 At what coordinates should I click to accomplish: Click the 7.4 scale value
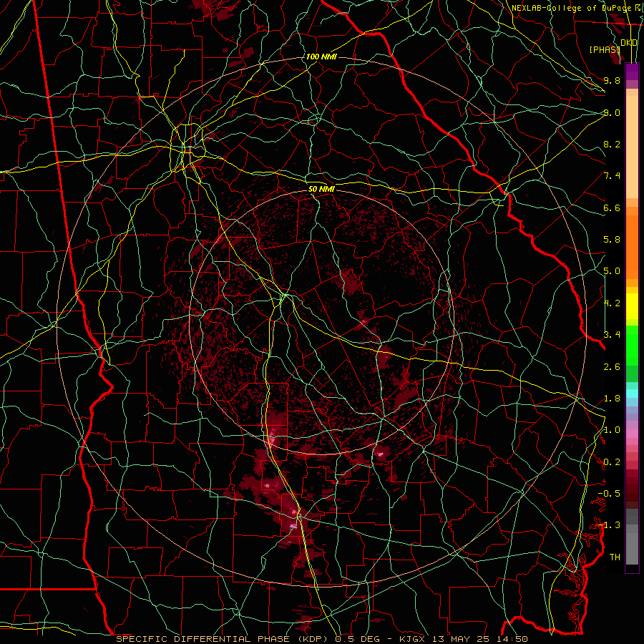pyautogui.click(x=612, y=176)
